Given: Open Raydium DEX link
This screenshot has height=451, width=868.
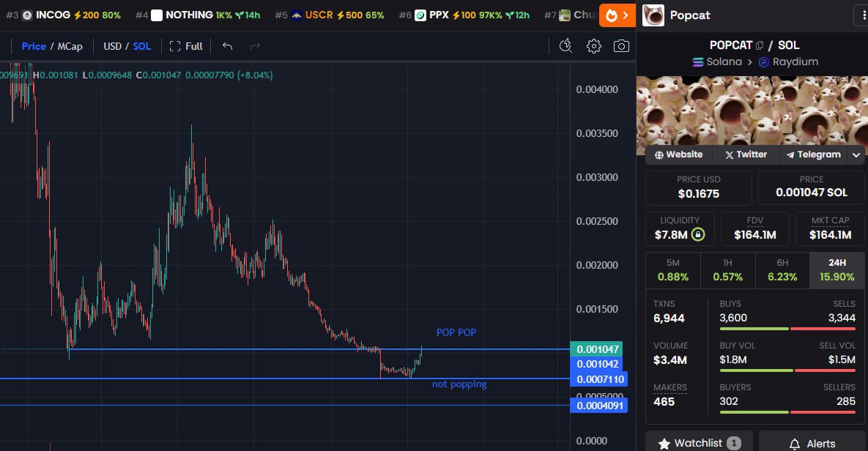Looking at the screenshot, I should point(788,62).
